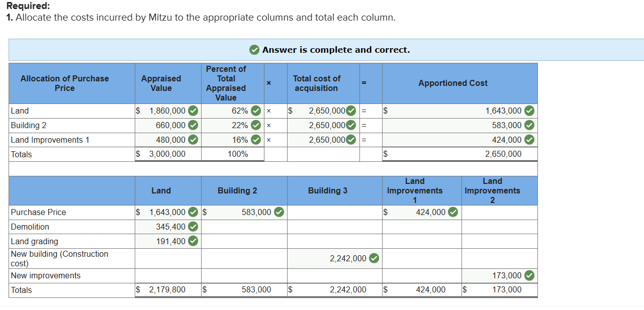Click checkmark beside Land grading 191,400
The image size is (644, 310).
click(193, 242)
